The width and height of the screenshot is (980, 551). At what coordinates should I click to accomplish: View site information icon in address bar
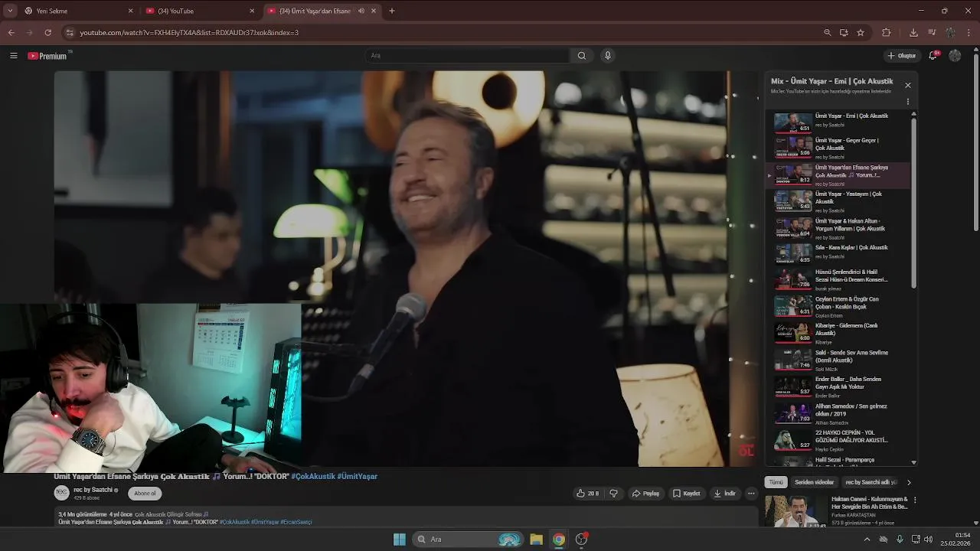click(70, 33)
